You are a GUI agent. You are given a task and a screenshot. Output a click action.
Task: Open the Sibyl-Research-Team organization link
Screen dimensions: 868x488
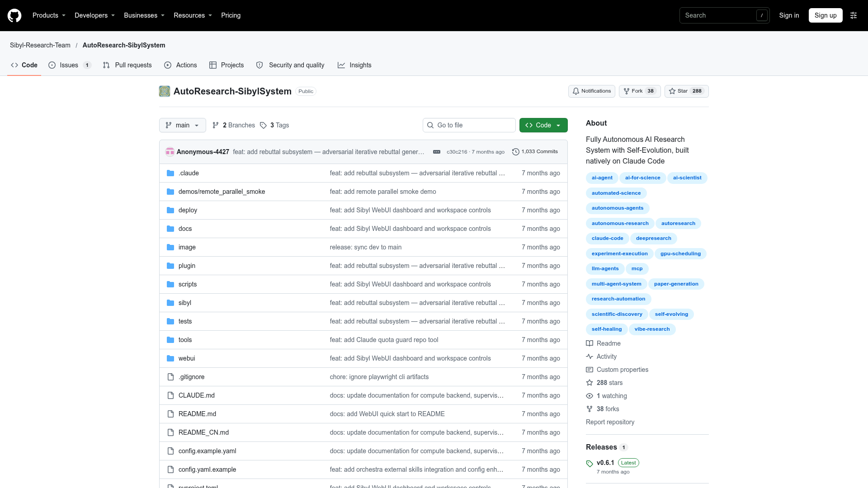40,45
